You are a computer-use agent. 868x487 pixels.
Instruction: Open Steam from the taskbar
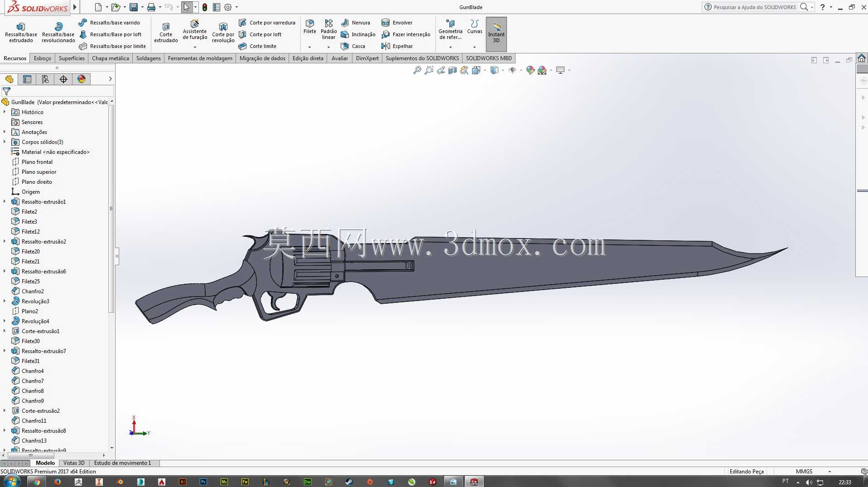click(x=349, y=482)
